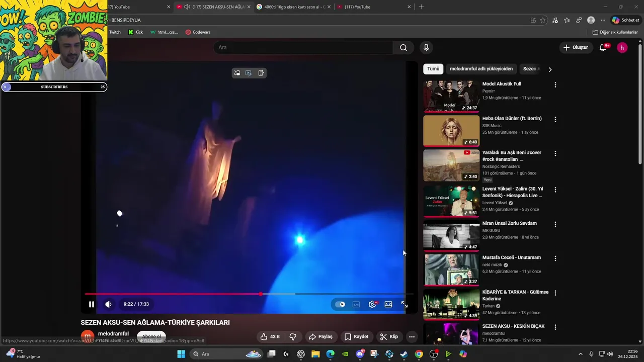Open Steam from the taskbar
644x362 pixels.
coord(404,354)
